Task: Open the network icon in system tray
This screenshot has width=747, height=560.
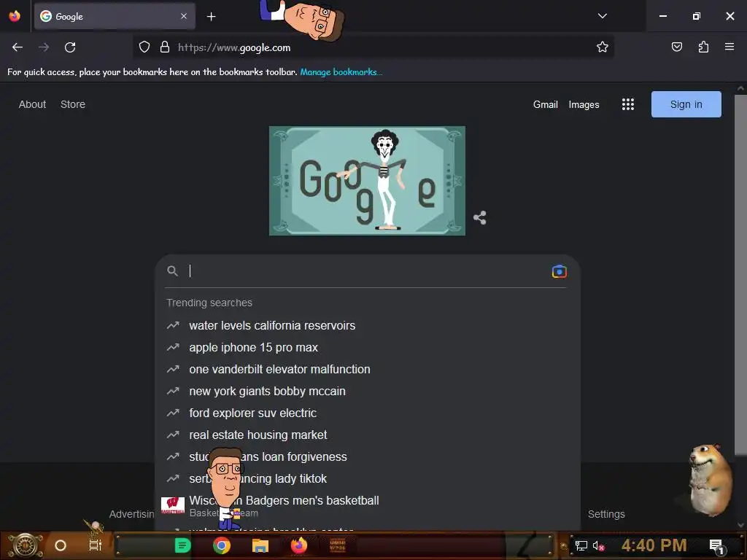Action: point(581,545)
